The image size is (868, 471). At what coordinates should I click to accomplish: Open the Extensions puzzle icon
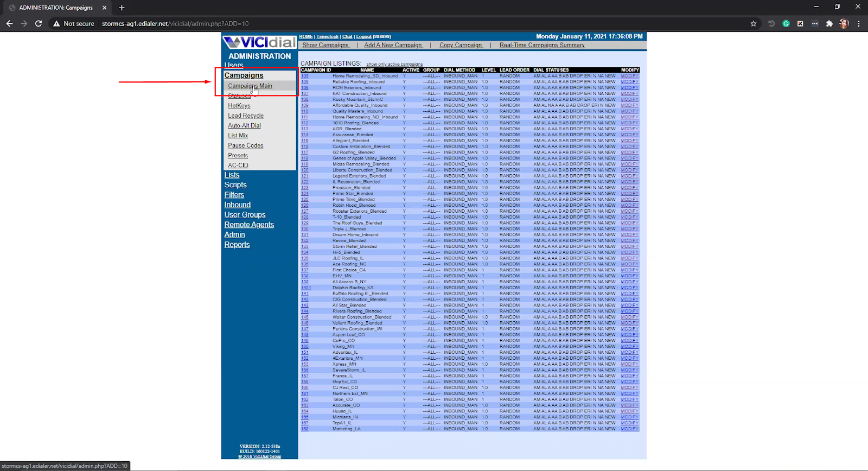[829, 24]
